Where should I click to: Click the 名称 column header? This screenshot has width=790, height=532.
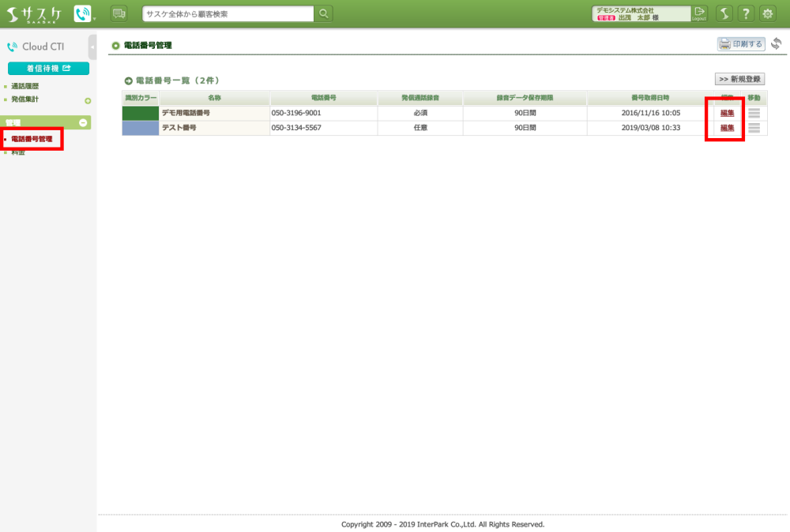[215, 98]
